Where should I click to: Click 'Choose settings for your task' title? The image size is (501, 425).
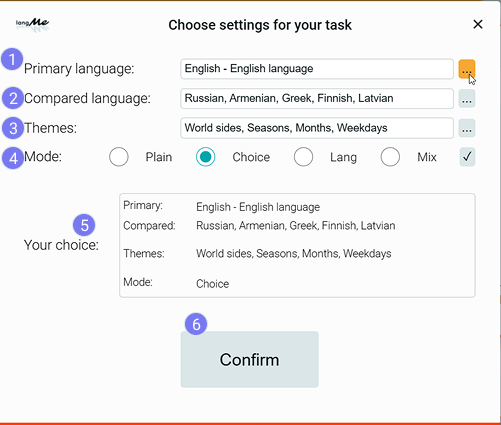pyautogui.click(x=260, y=25)
